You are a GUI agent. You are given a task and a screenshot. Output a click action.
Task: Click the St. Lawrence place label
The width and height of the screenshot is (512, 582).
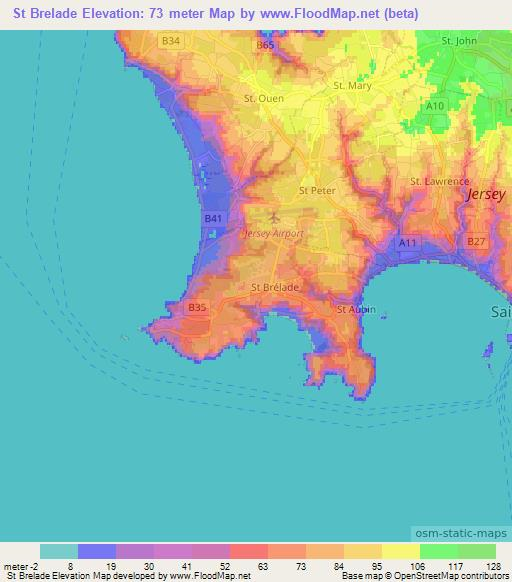440,182
